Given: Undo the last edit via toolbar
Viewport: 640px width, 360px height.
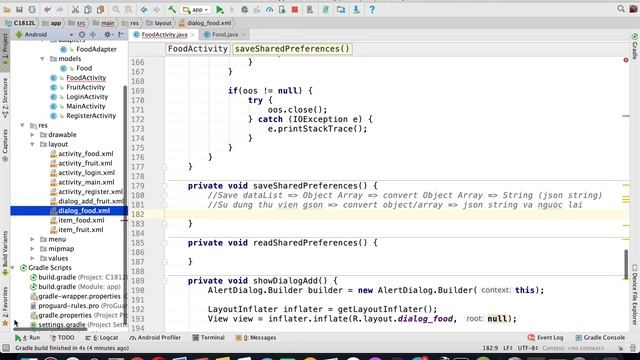Looking at the screenshot, I should pos(47,9).
